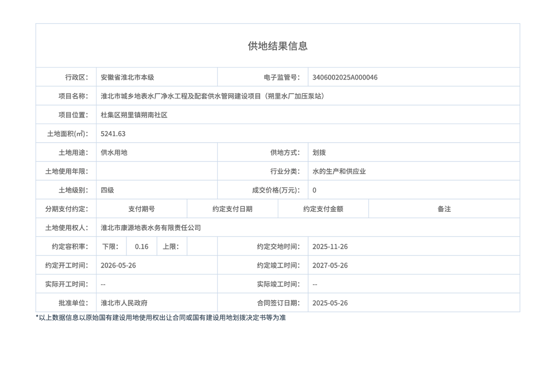554x392 pixels.
Task: Click the label 土地使用年限
Action: 67,171
